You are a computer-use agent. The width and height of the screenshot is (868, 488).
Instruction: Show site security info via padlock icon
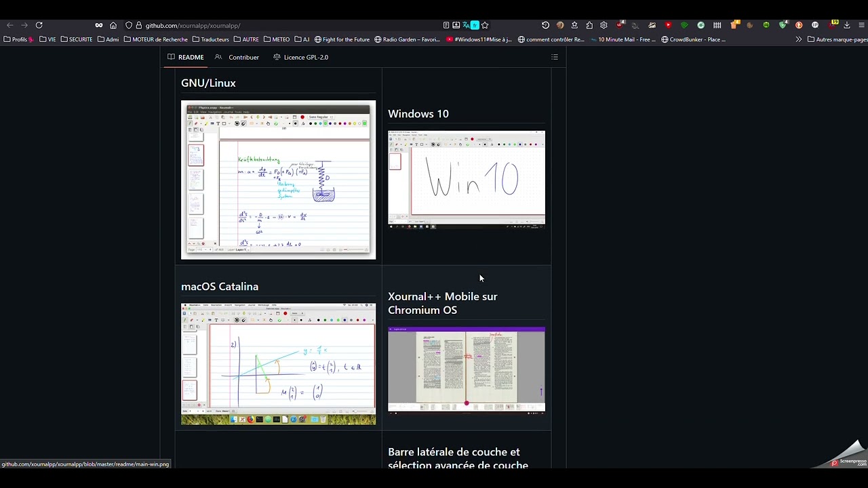point(138,25)
